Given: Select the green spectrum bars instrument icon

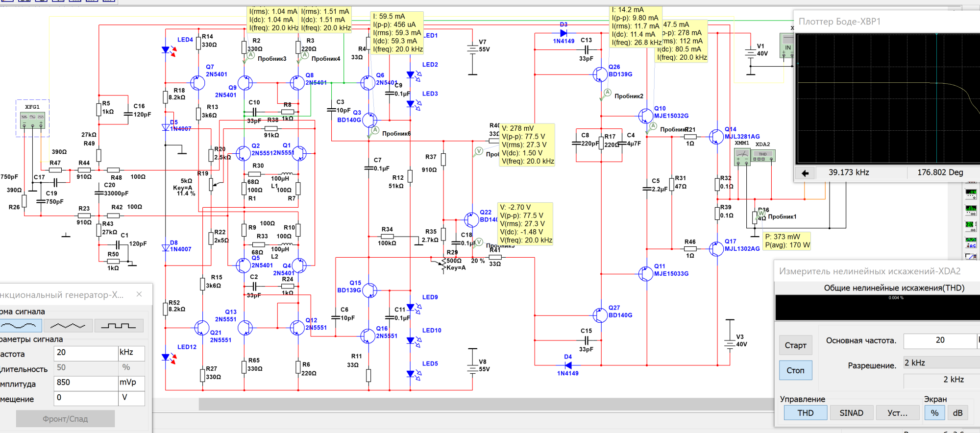Looking at the screenshot, I should (971, 210).
